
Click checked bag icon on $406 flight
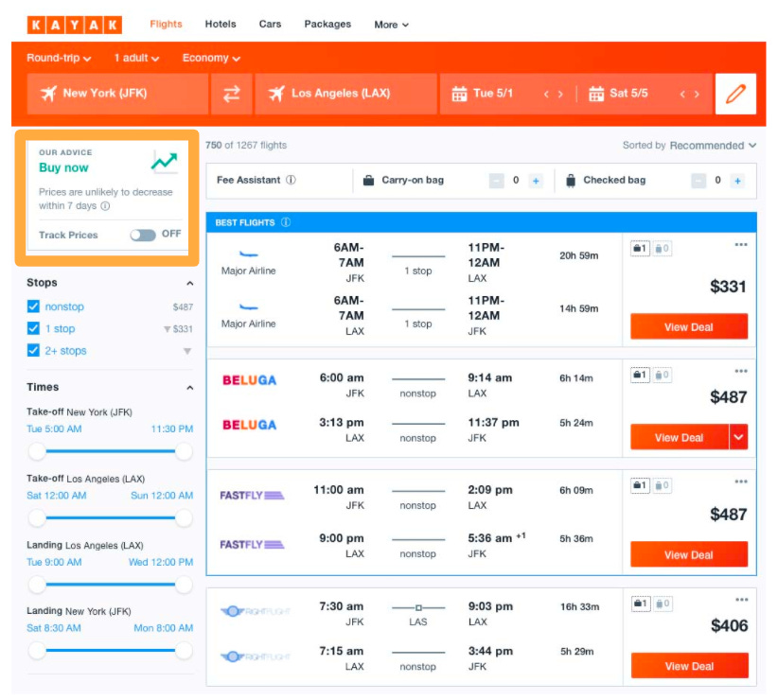pos(663,604)
